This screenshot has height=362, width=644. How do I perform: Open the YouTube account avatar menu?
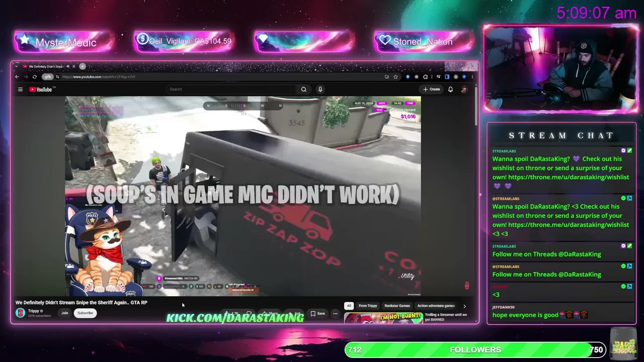coord(464,89)
